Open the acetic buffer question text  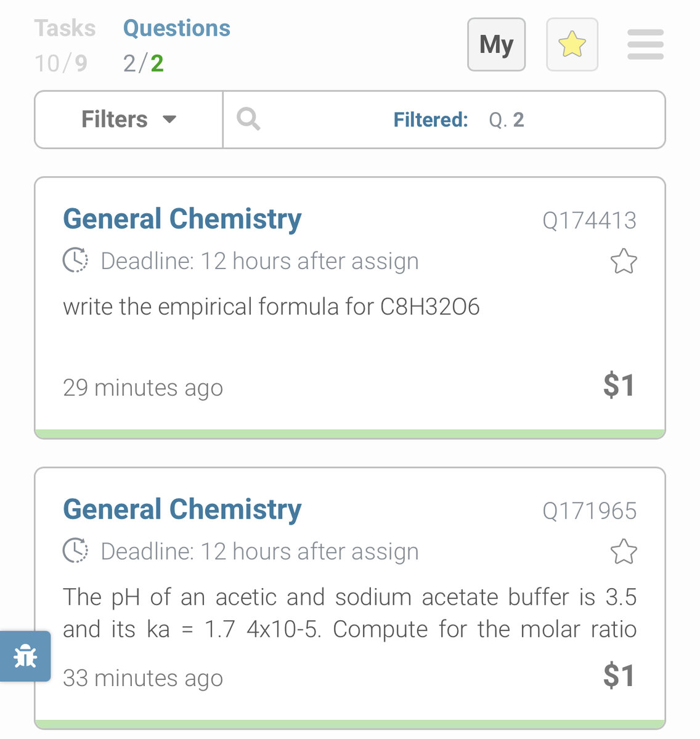click(349, 613)
